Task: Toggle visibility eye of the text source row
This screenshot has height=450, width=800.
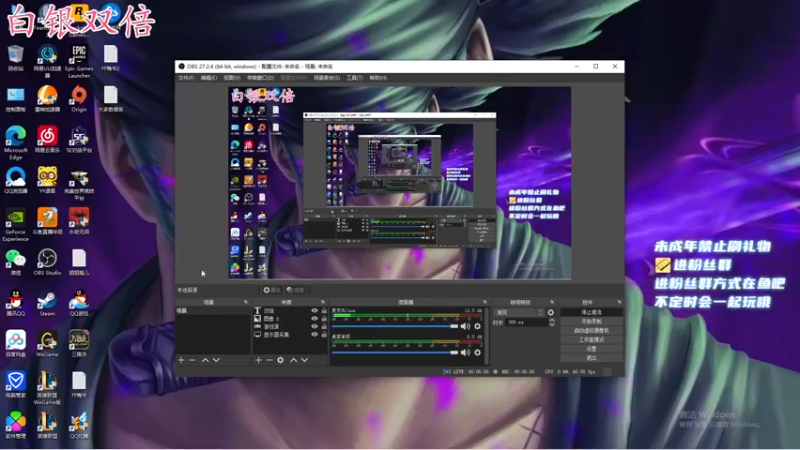Action: point(314,310)
